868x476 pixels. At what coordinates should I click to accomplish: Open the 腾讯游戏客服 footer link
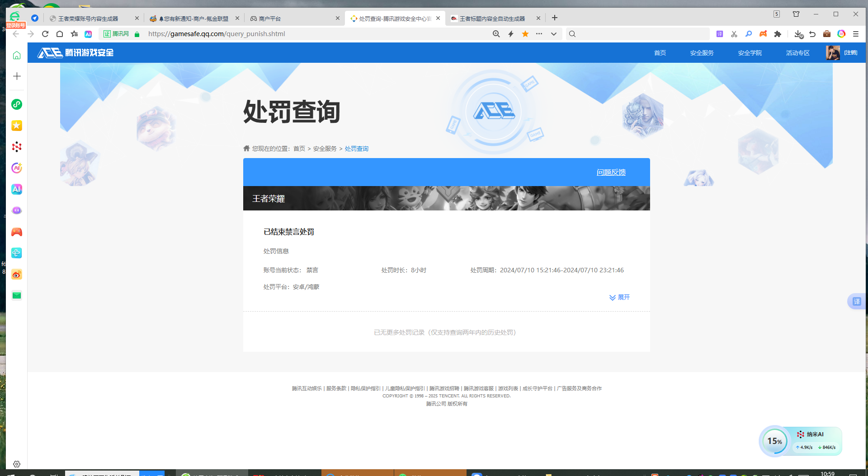479,388
